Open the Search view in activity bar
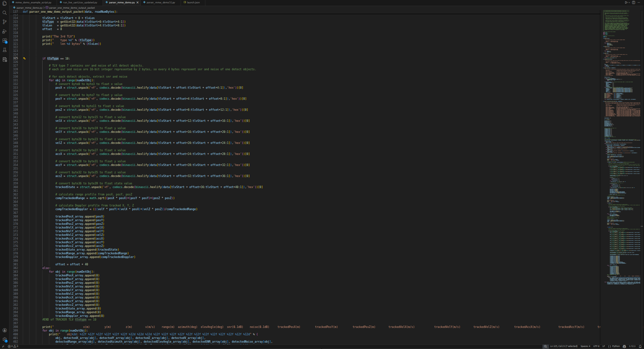Image resolution: width=644 pixels, height=349 pixels. [x=4, y=13]
